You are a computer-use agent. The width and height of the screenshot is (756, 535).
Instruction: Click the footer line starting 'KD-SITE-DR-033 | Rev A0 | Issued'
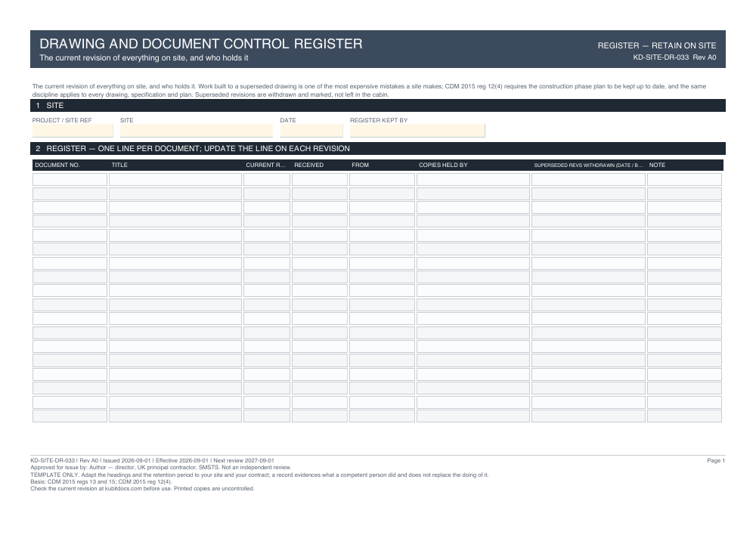[x=153, y=461]
